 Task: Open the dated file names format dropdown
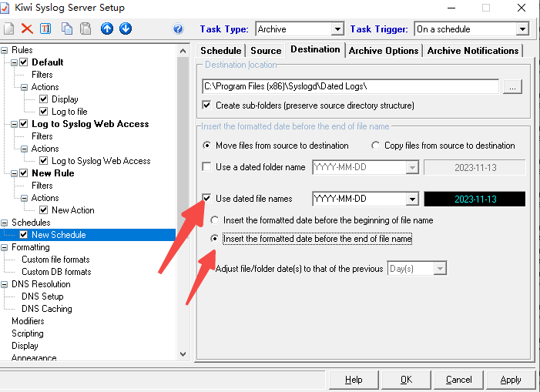[x=412, y=199]
